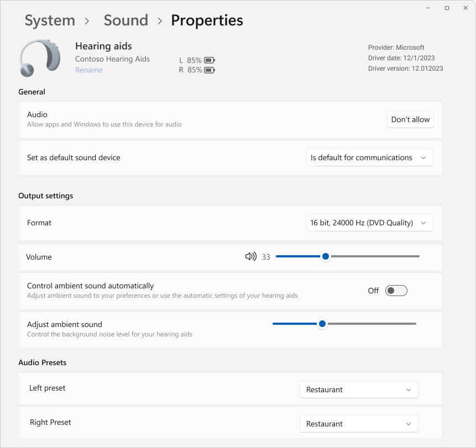
Task: Click the "Don't allow" audio button
Action: click(x=410, y=119)
